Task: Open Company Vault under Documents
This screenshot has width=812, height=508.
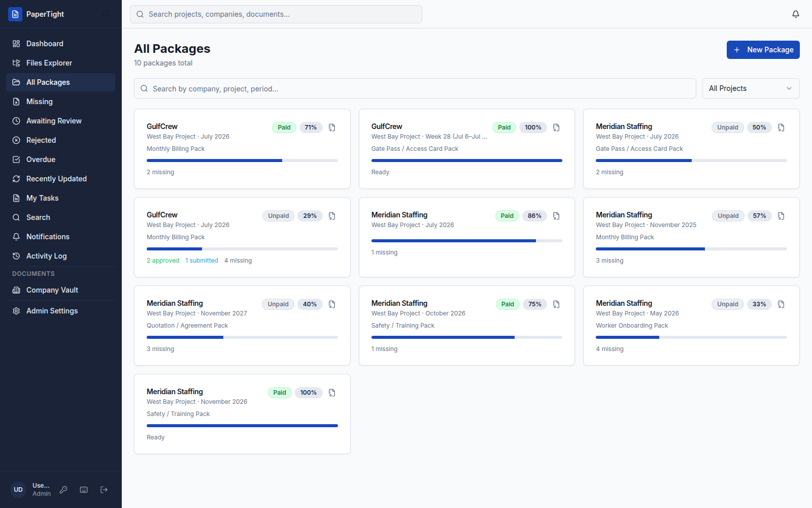Action: [60, 290]
